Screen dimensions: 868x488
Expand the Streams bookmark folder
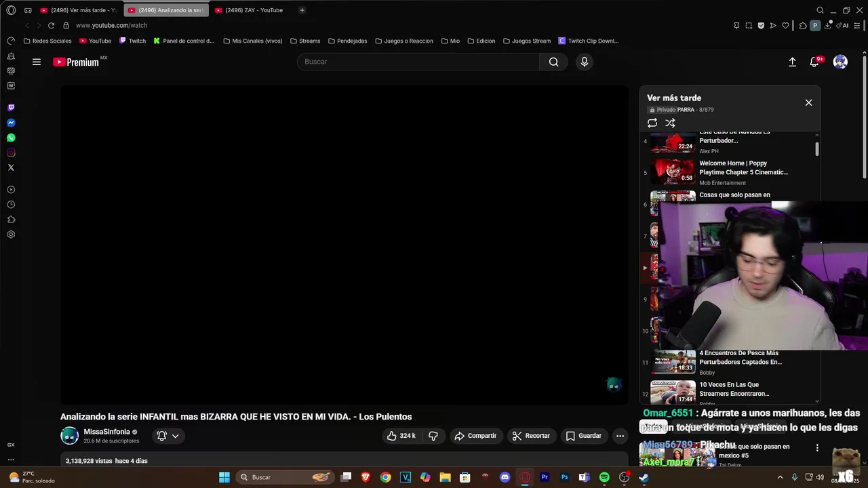click(x=304, y=41)
